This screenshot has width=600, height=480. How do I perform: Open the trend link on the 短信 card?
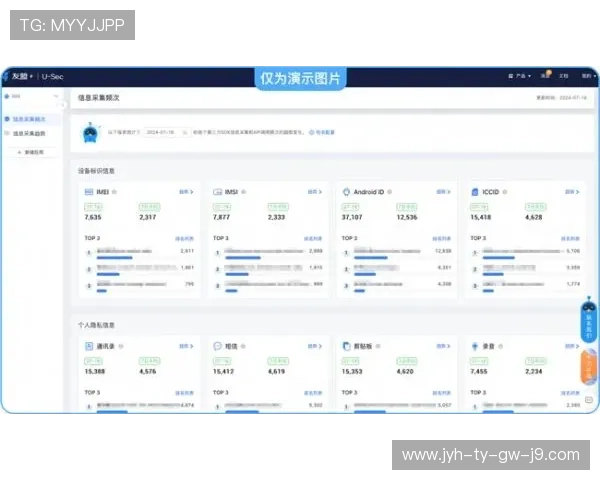(x=315, y=346)
